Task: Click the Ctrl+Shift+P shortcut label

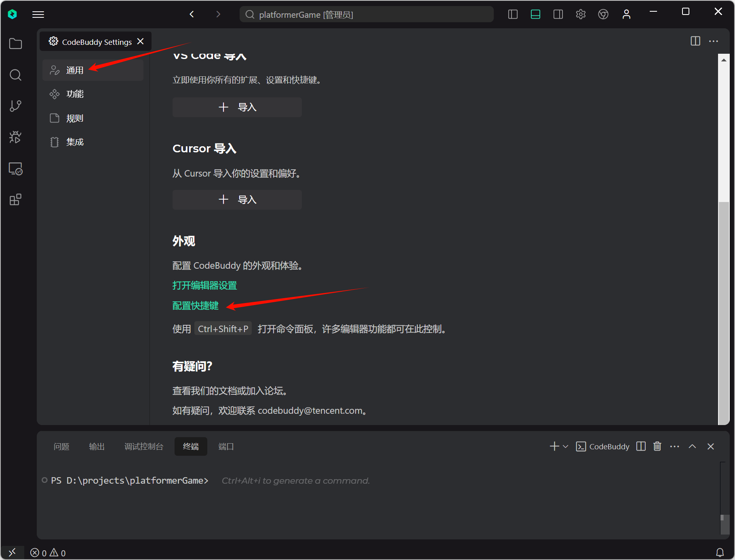Action: pos(223,329)
